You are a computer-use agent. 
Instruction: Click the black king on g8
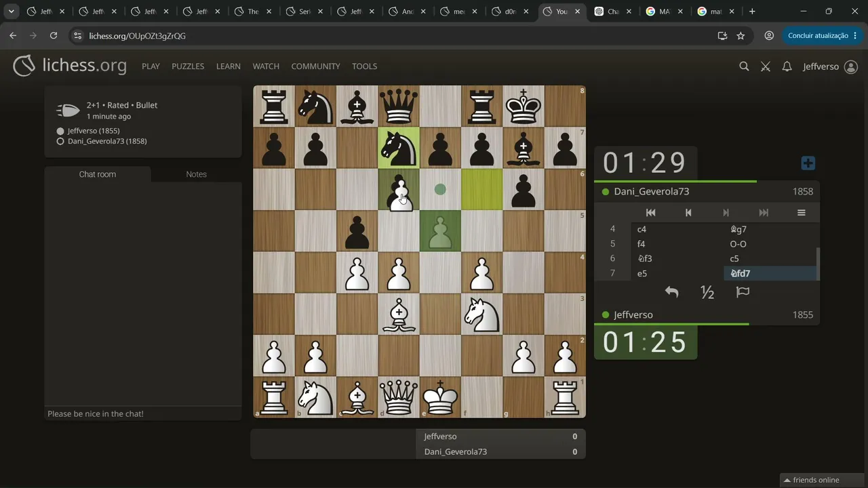tap(524, 106)
